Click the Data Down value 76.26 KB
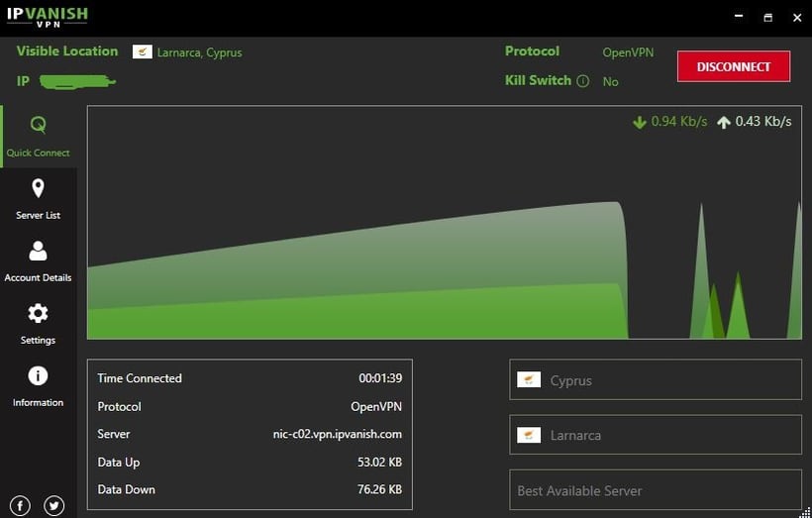The image size is (812, 518). pyautogui.click(x=379, y=489)
